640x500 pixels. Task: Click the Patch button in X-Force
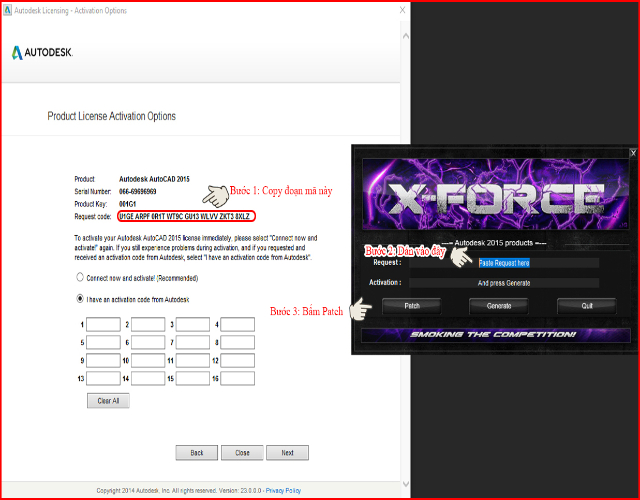(x=412, y=306)
